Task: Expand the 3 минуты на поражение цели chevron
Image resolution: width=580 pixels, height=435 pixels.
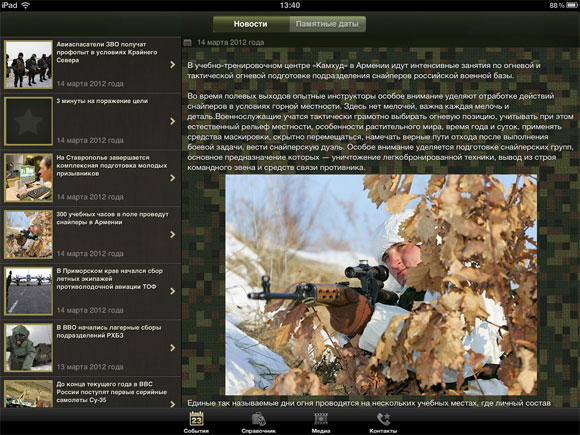Action: [172, 121]
